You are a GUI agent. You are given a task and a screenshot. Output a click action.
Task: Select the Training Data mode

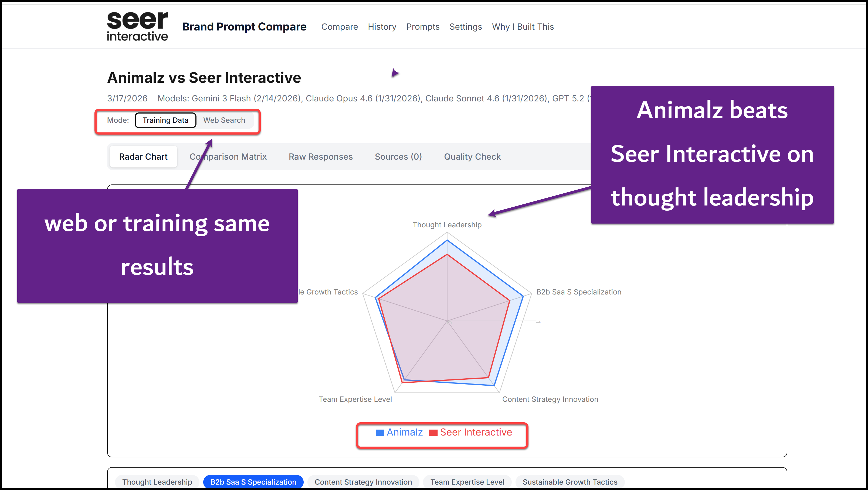click(x=165, y=120)
